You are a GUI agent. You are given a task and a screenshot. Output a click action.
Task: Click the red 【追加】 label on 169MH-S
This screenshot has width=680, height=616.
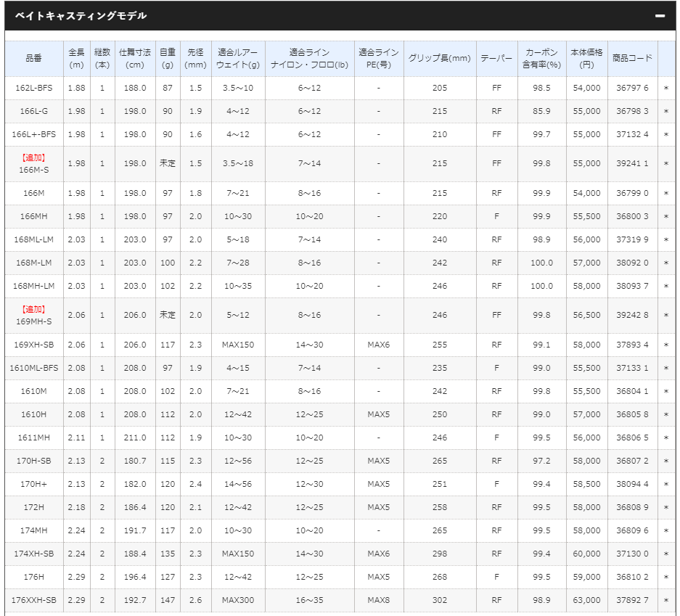pyautogui.click(x=33, y=309)
